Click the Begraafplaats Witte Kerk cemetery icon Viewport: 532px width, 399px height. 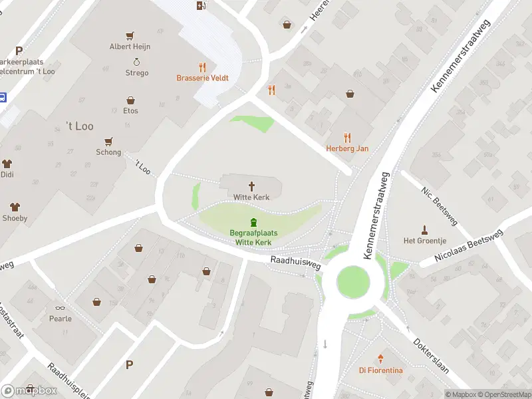[x=253, y=223]
